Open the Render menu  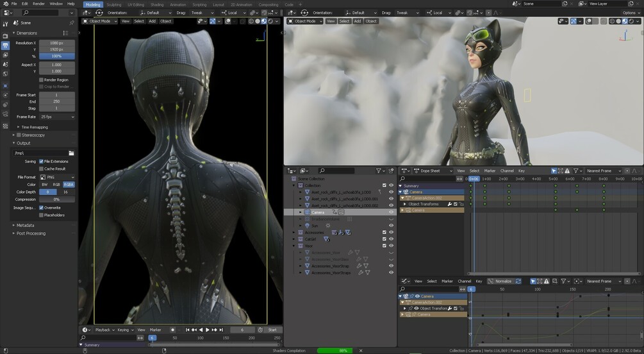(38, 4)
